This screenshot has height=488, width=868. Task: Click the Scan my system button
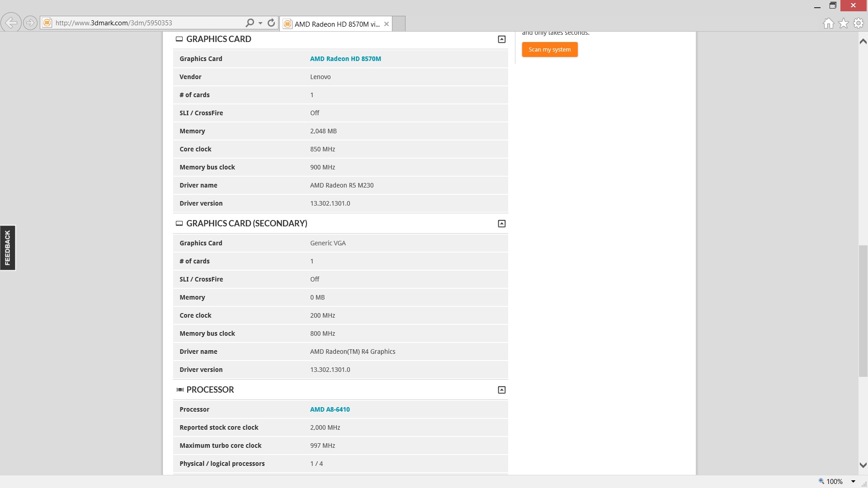[550, 50]
